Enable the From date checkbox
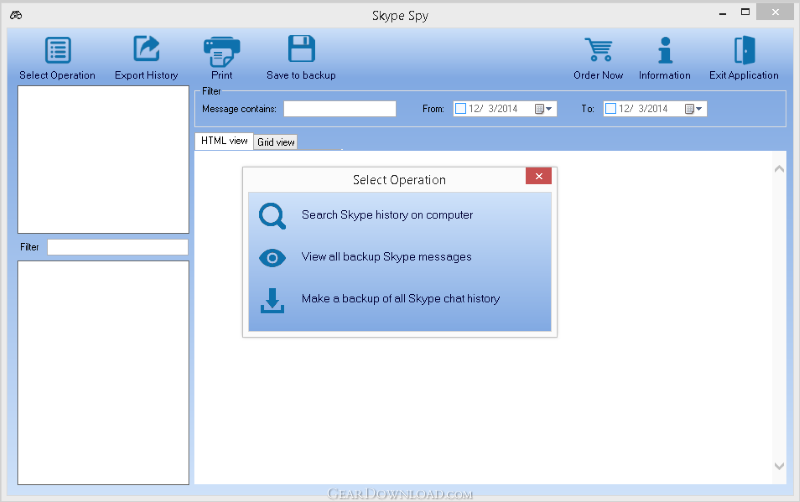Image resolution: width=800 pixels, height=502 pixels. point(460,109)
